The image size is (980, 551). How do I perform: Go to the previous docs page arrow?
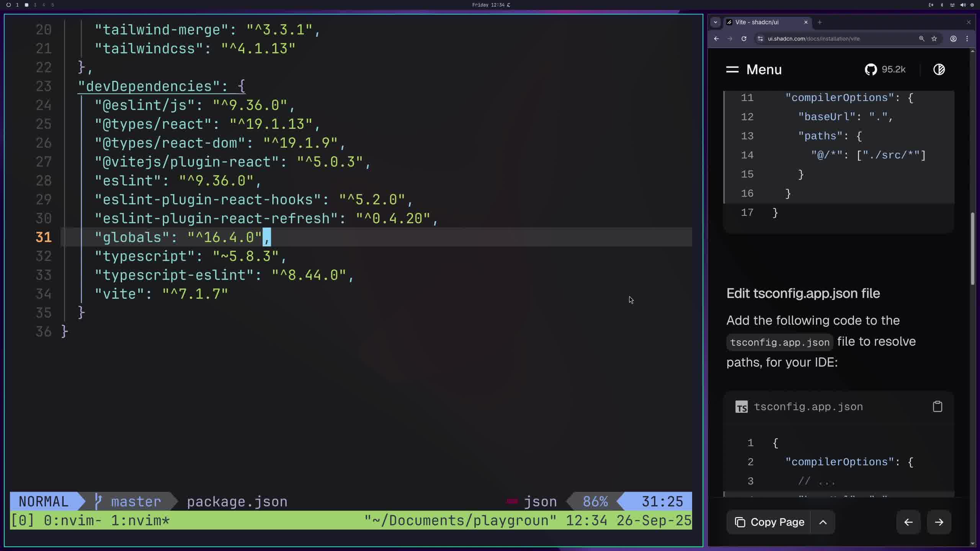908,522
